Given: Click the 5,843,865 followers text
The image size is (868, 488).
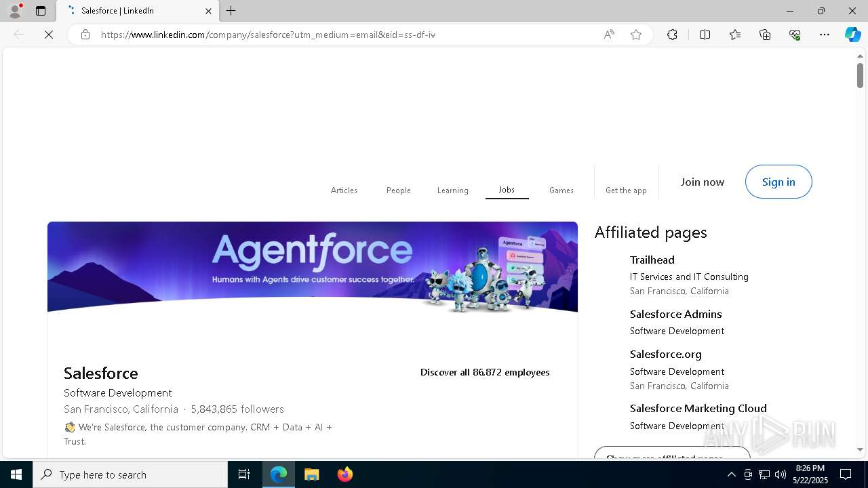Looking at the screenshot, I should [x=237, y=409].
